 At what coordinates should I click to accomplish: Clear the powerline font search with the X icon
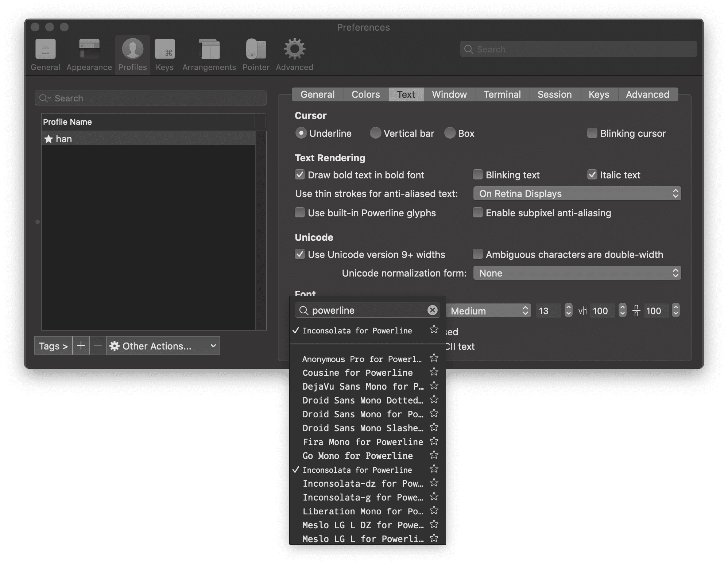(432, 310)
